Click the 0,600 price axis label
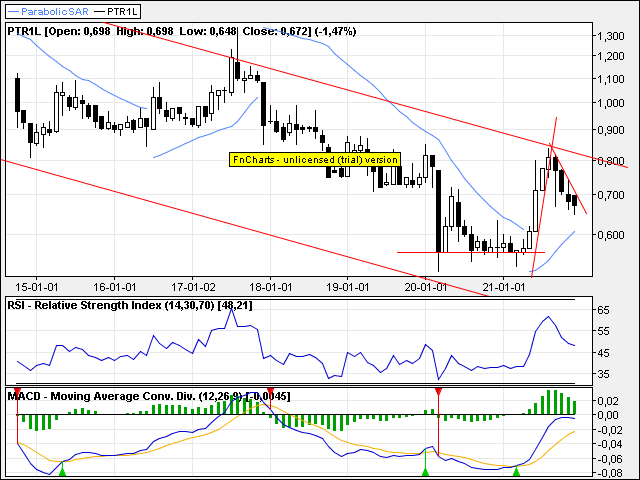 (x=611, y=235)
